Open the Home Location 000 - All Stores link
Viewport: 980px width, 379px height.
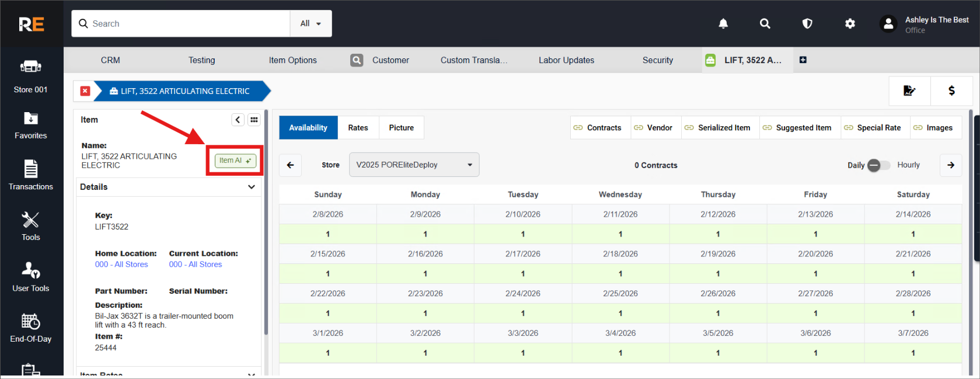pyautogui.click(x=121, y=265)
